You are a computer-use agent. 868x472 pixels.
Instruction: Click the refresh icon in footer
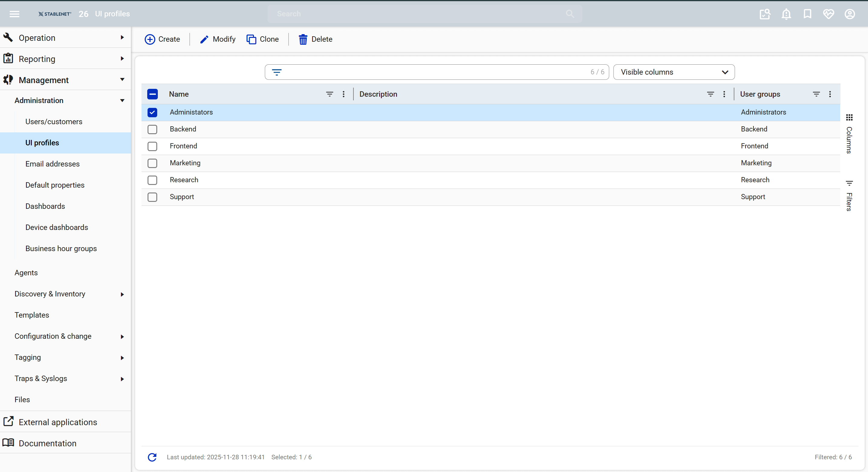[152, 457]
